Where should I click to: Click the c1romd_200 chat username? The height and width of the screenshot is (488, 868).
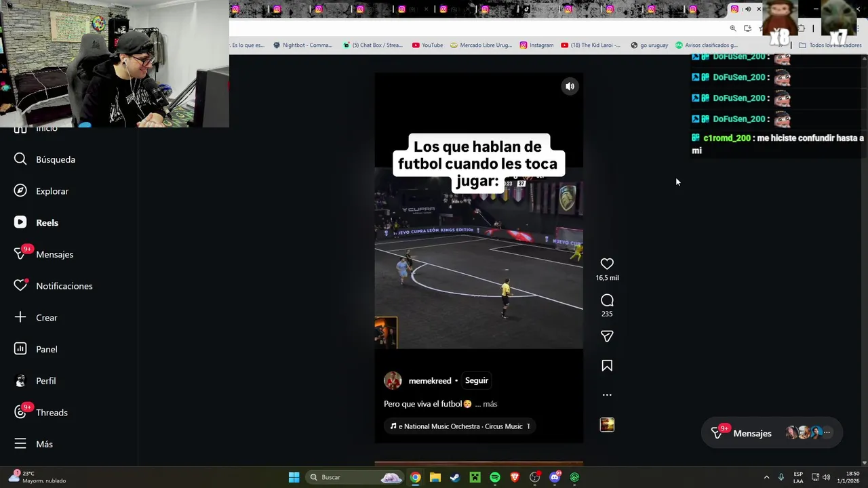727,138
